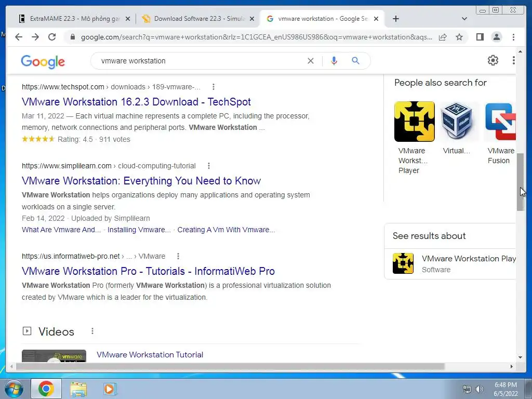Clear the search query with X
This screenshot has width=532, height=399.
point(311,61)
